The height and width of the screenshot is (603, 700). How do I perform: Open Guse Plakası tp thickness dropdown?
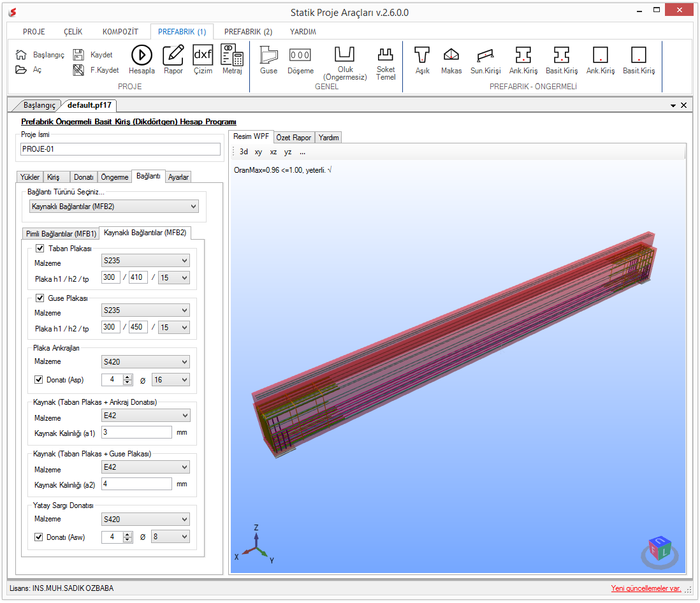pos(174,327)
